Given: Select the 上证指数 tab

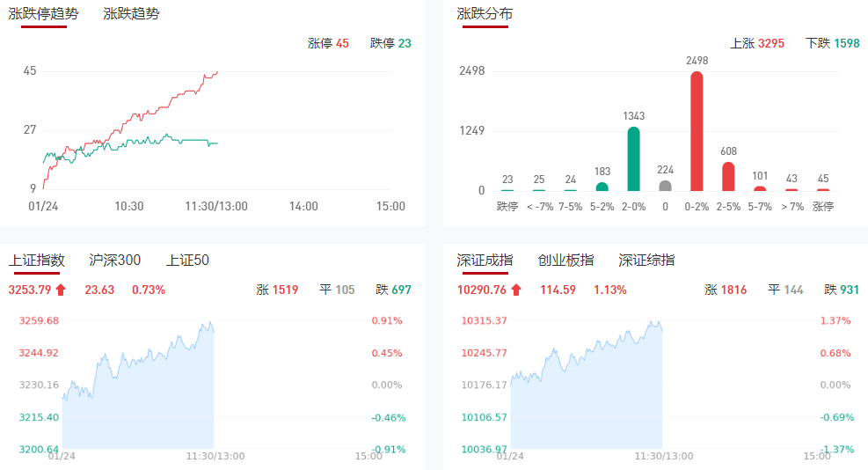Looking at the screenshot, I should [x=37, y=260].
